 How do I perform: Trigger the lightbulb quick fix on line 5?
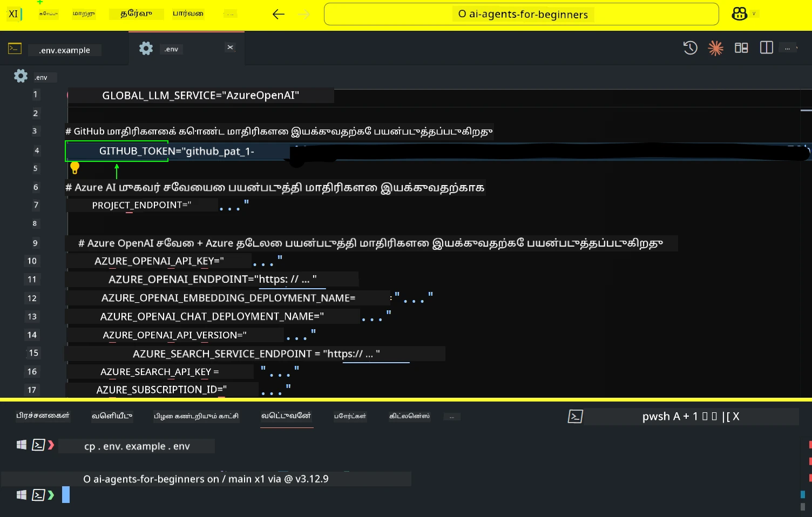tap(75, 168)
